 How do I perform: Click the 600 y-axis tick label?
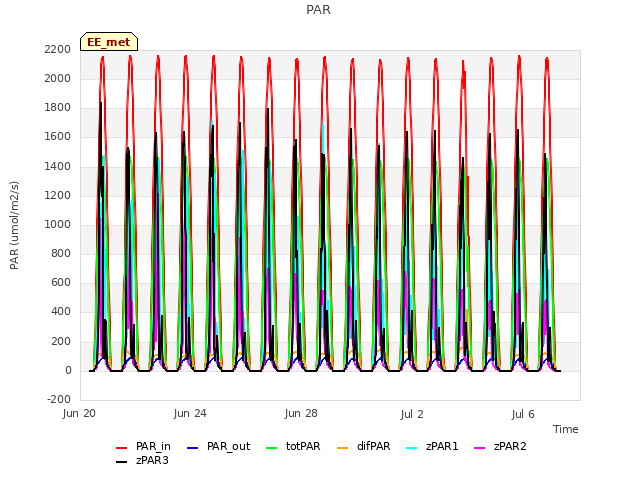click(x=61, y=283)
